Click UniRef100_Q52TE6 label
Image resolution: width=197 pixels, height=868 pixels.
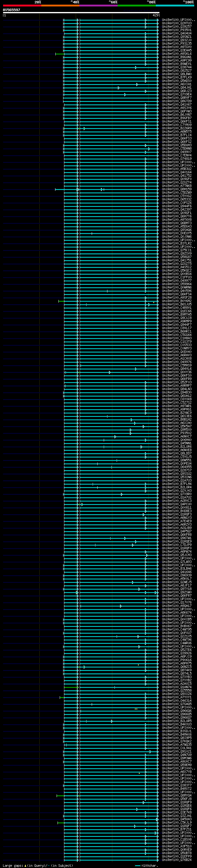click(x=177, y=650)
